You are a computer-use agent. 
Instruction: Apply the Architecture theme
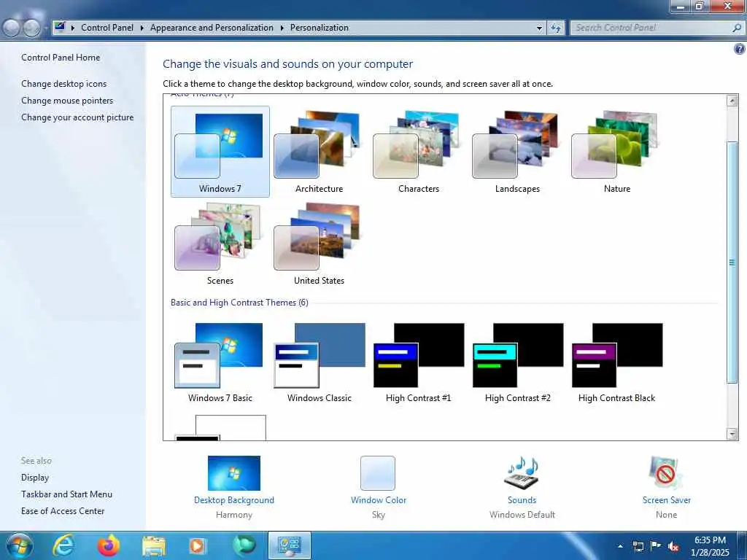point(319,152)
